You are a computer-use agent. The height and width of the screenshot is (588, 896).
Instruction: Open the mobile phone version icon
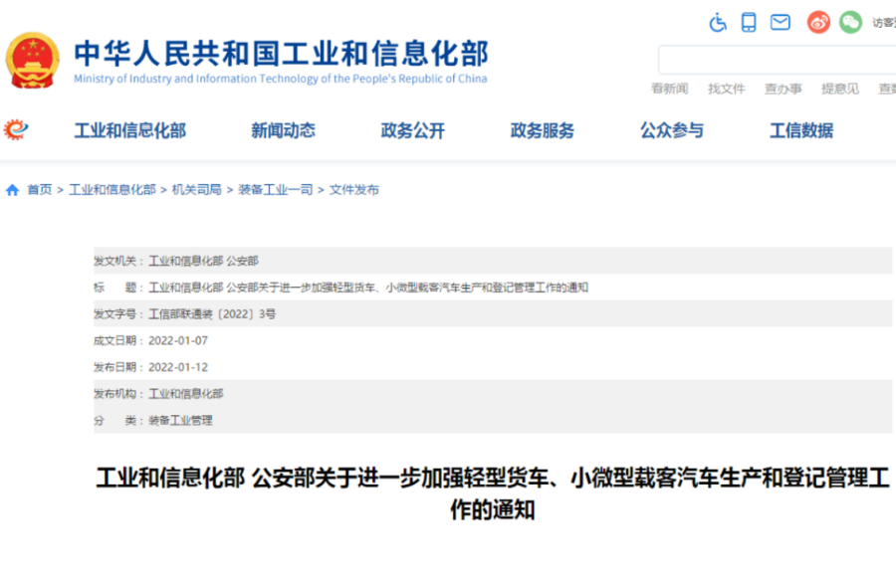click(749, 22)
